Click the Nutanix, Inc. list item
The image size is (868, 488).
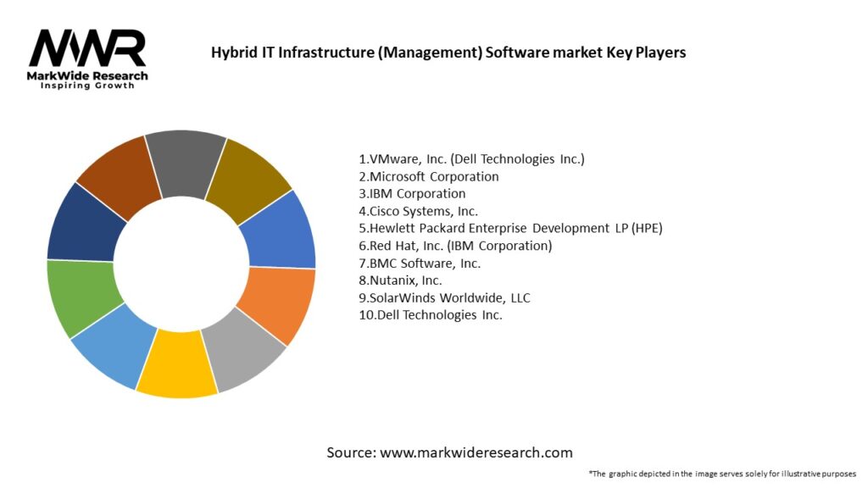pyautogui.click(x=400, y=280)
